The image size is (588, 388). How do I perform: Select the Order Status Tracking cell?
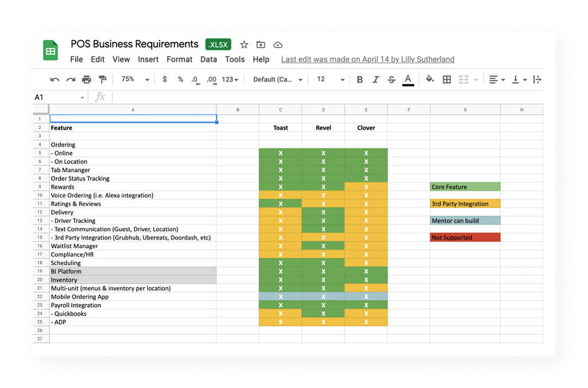pyautogui.click(x=133, y=178)
